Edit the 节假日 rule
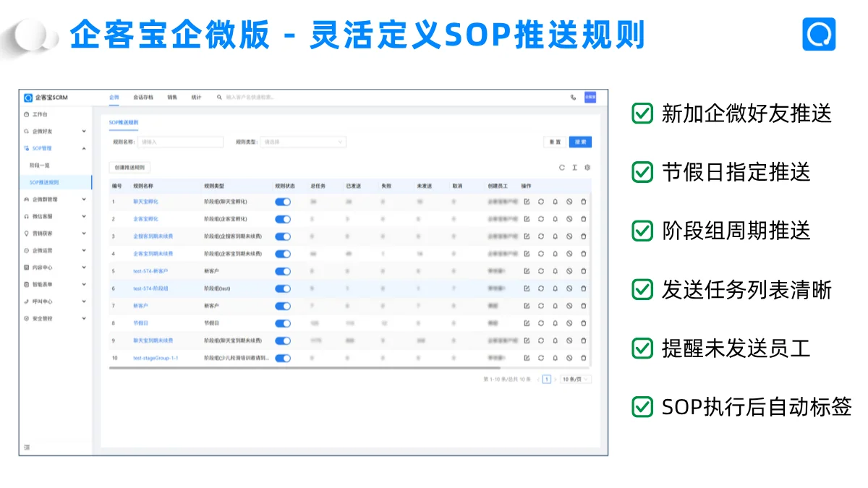 [x=527, y=323]
